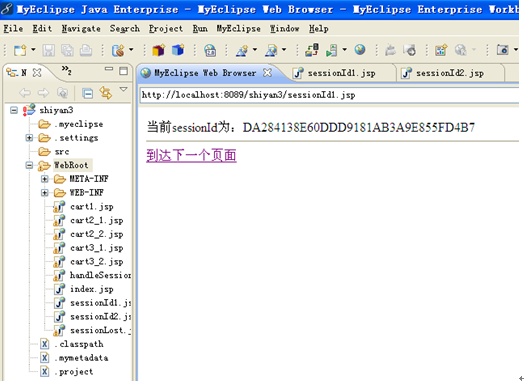Select cart3_2.jsp in the tree

tap(97, 262)
